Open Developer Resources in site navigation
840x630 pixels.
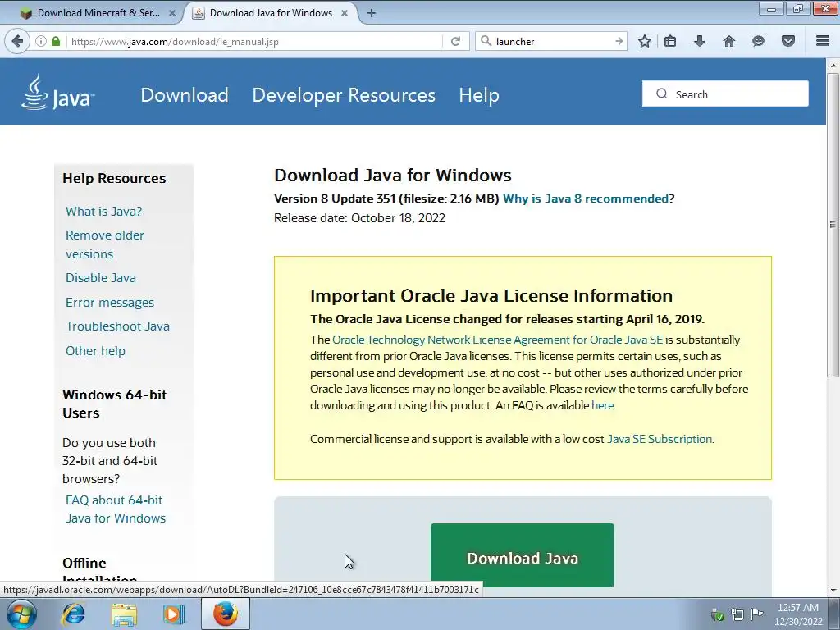(344, 95)
